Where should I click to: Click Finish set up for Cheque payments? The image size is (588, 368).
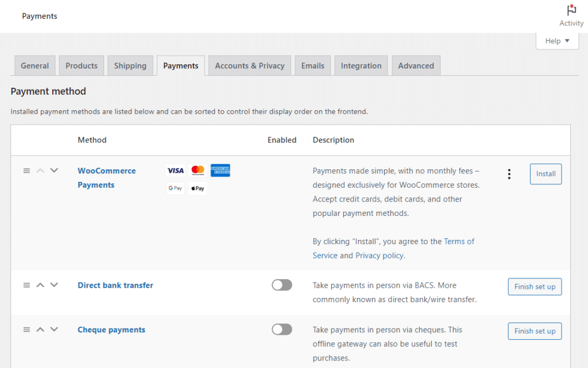coord(535,331)
